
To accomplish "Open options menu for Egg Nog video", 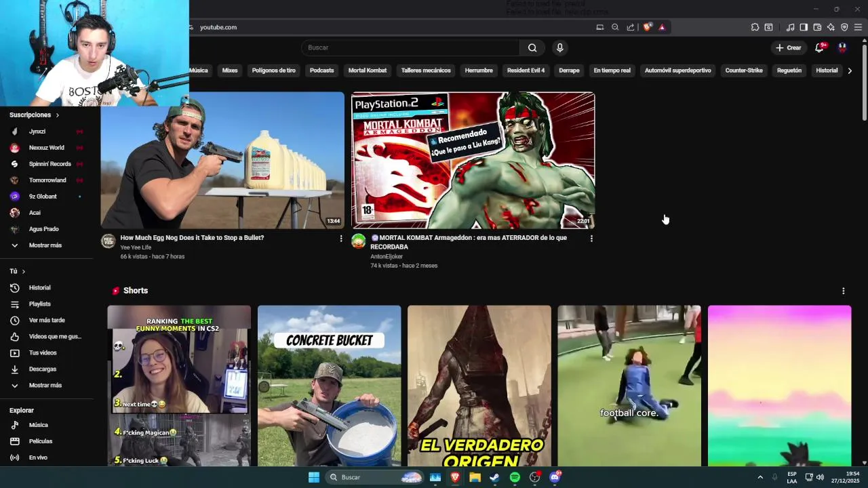I will (x=341, y=239).
